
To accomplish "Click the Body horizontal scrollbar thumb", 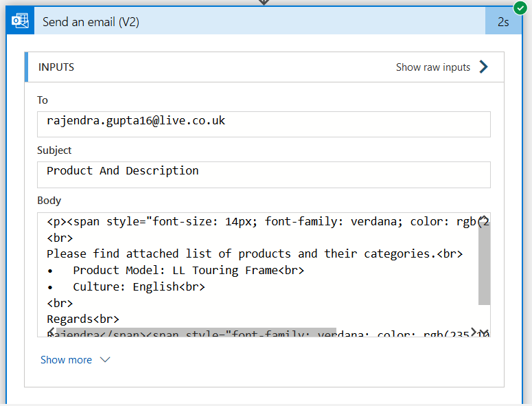I will pyautogui.click(x=192, y=332).
